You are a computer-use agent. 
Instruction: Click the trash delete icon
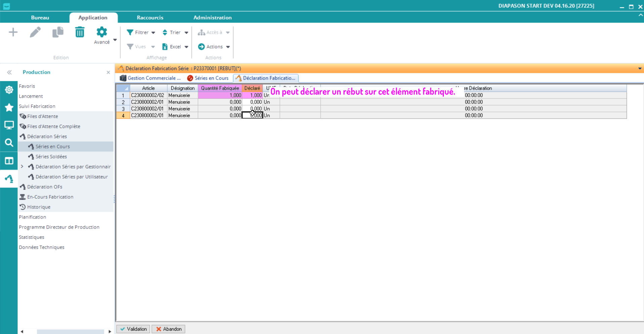tap(80, 32)
